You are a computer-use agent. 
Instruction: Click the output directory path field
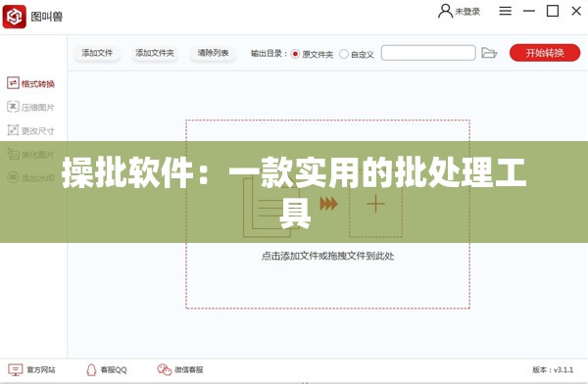pyautogui.click(x=428, y=53)
